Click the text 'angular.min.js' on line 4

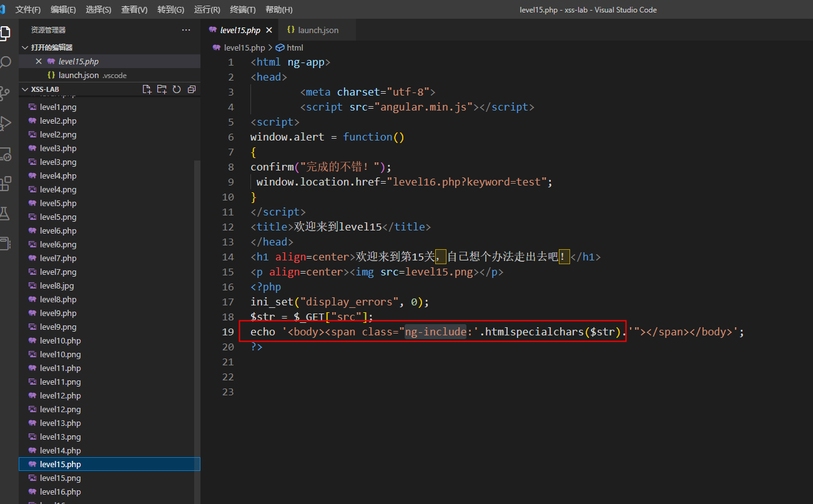425,107
